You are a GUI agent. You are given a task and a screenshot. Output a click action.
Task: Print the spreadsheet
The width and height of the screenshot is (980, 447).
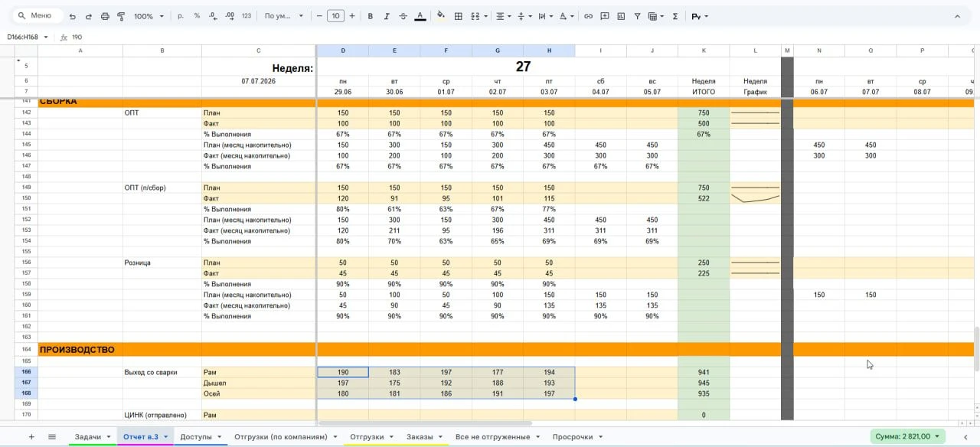point(105,16)
